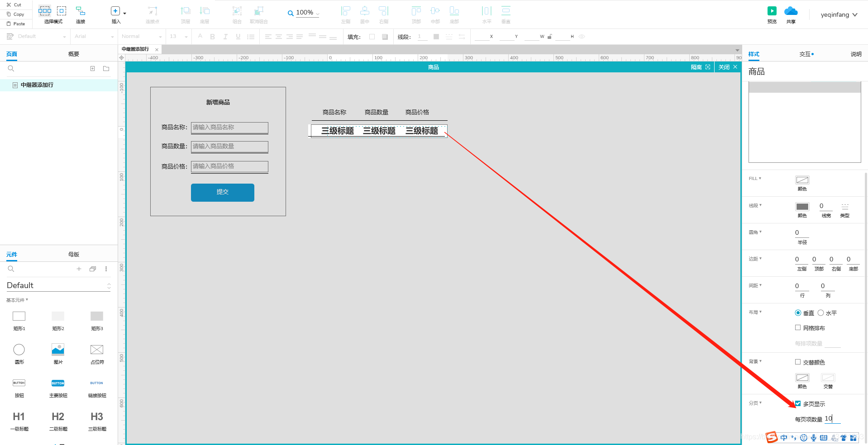The width and height of the screenshot is (868, 445).
Task: Click the Paste command
Action: click(16, 24)
